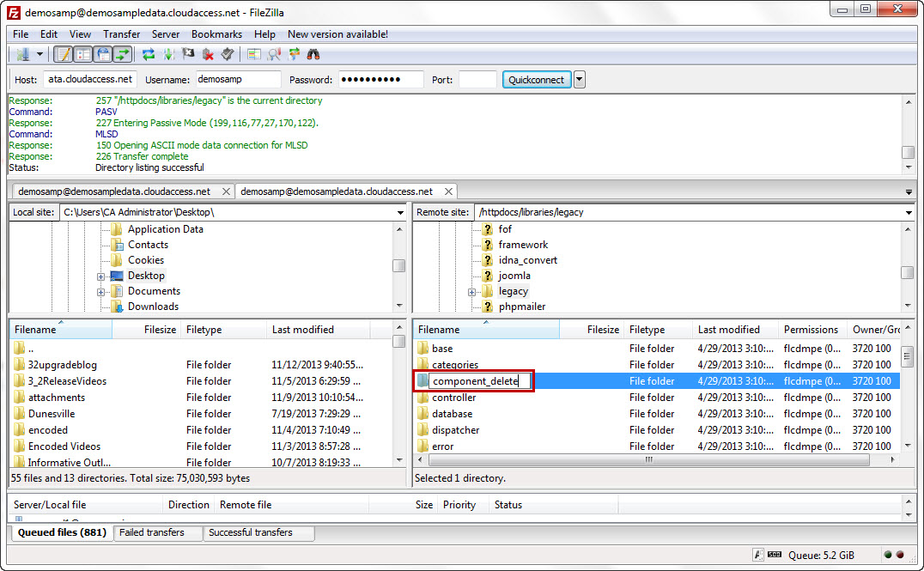
Task: Expand the Desktop tree node
Action: coord(100,276)
